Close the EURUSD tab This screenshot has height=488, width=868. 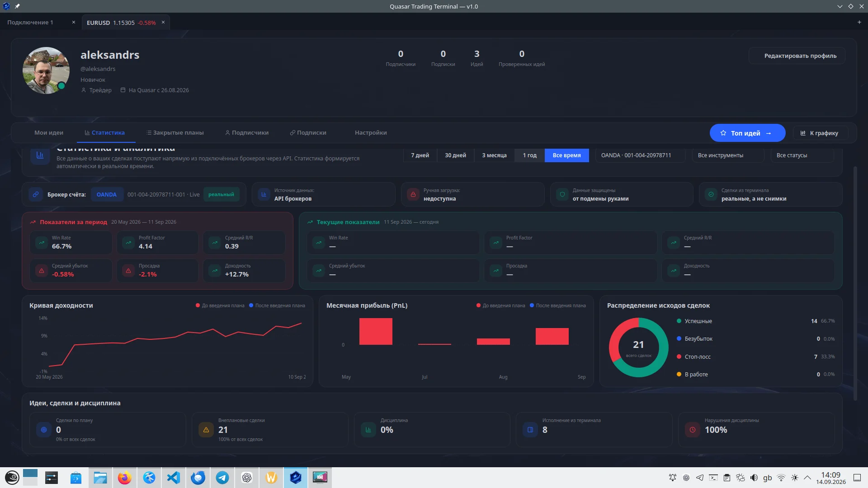[163, 22]
